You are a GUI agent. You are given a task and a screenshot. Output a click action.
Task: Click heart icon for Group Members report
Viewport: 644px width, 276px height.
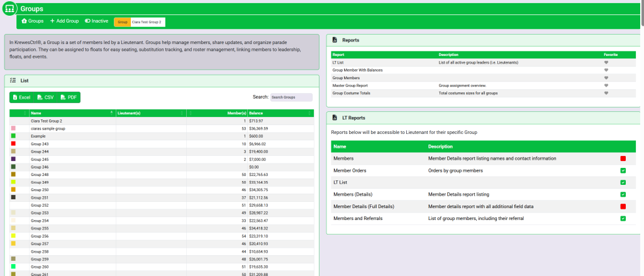pyautogui.click(x=606, y=78)
